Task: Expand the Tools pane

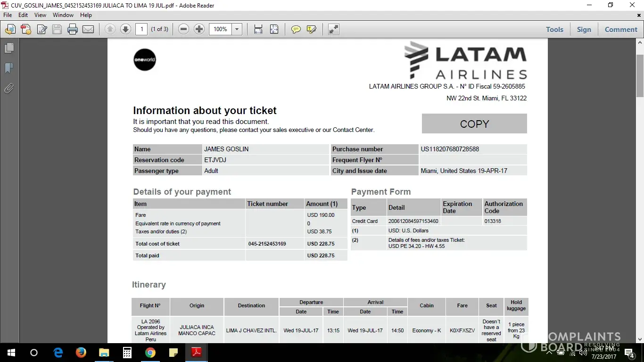Action: point(554,29)
